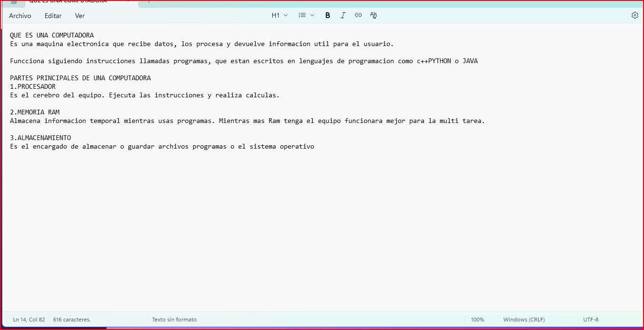Viewport: 644px width, 330px height.
Task: Open the Archivo menu
Action: coord(20,16)
